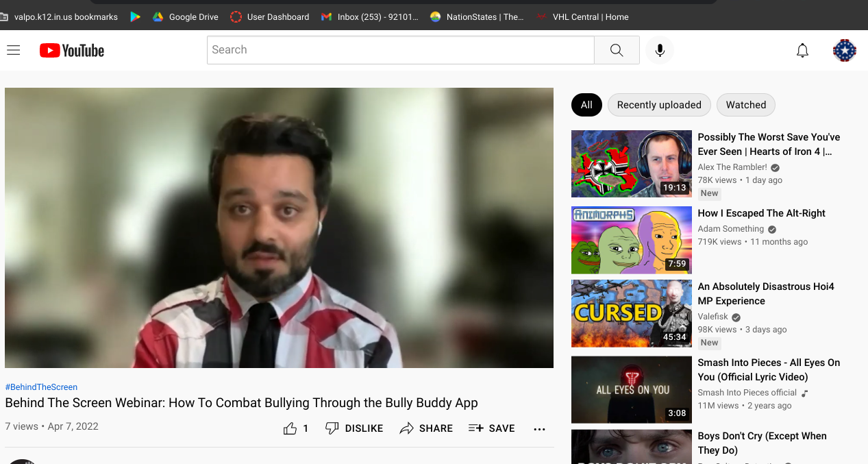
Task: Open notifications bell
Action: click(x=802, y=50)
